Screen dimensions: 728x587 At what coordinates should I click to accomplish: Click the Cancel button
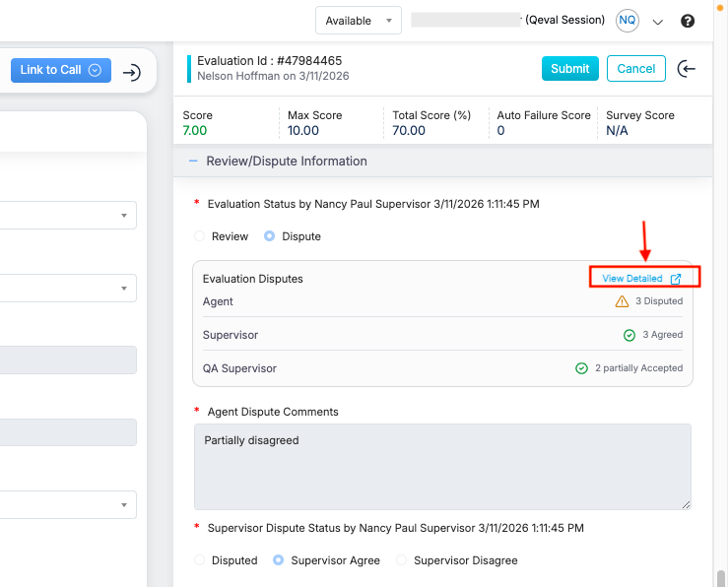coord(635,69)
